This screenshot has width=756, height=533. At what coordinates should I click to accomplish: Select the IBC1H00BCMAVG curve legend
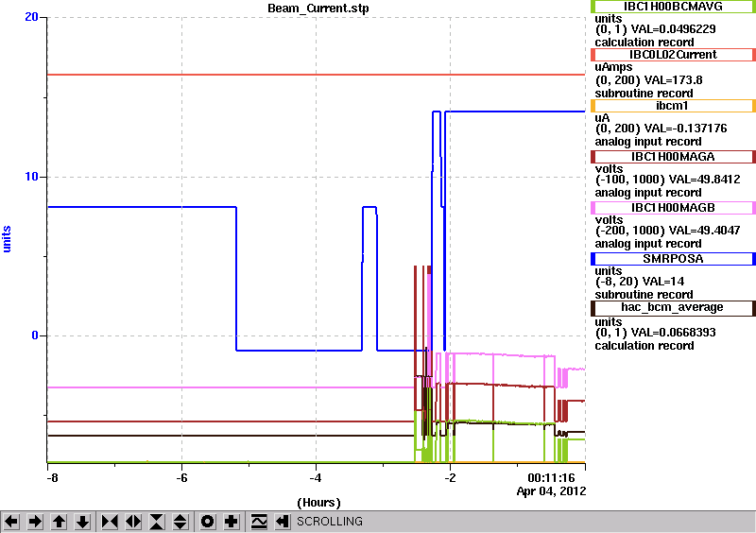point(673,7)
